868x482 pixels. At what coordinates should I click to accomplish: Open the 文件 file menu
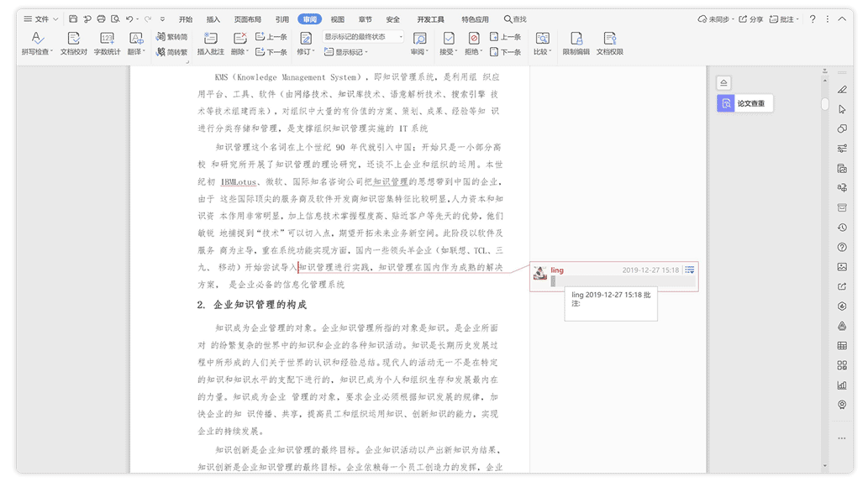pos(39,18)
